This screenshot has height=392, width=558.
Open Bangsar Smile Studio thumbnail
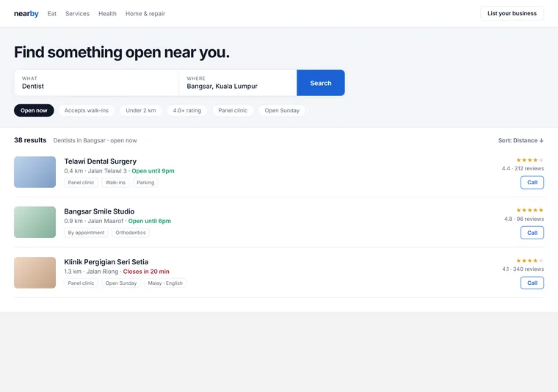(35, 222)
